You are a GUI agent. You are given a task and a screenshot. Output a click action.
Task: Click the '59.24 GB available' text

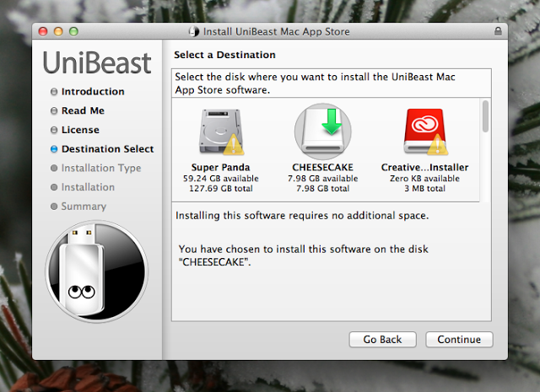(x=221, y=178)
